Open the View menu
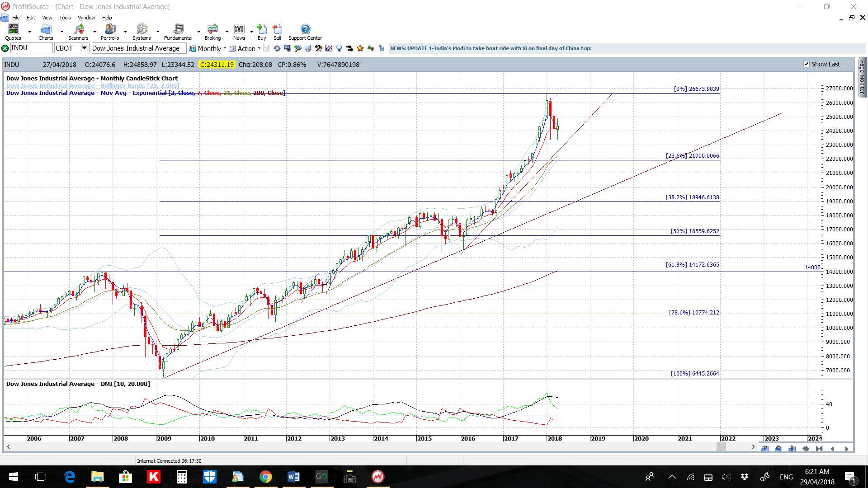The image size is (868, 488). pyautogui.click(x=47, y=18)
